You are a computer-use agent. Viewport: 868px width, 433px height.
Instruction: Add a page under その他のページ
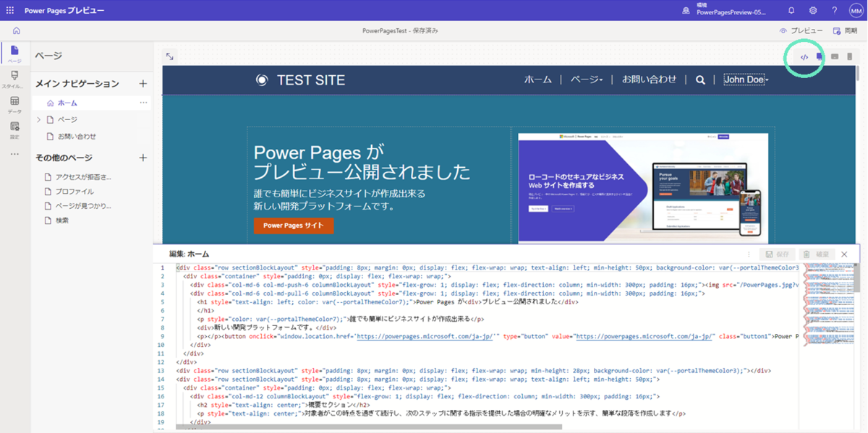[x=142, y=158]
